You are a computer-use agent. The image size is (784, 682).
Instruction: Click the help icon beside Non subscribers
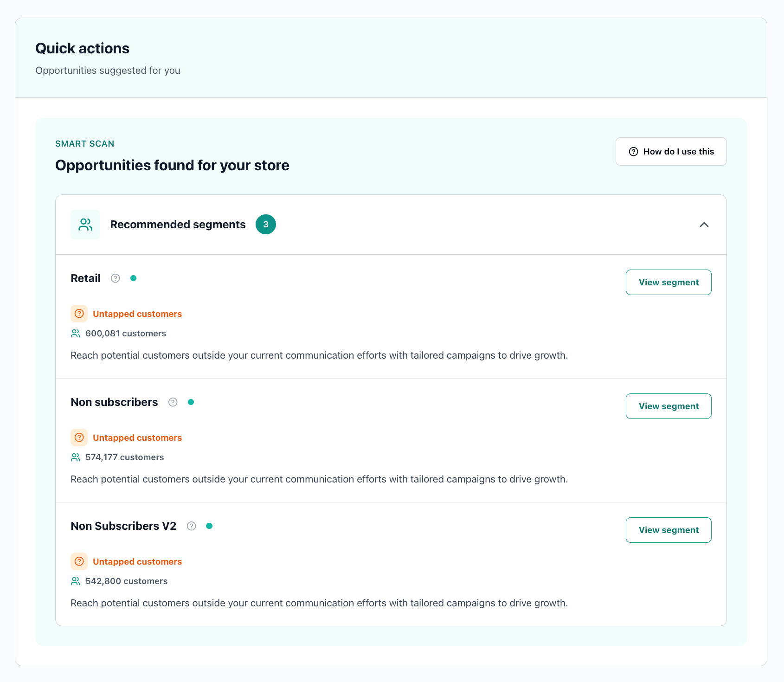click(x=173, y=402)
